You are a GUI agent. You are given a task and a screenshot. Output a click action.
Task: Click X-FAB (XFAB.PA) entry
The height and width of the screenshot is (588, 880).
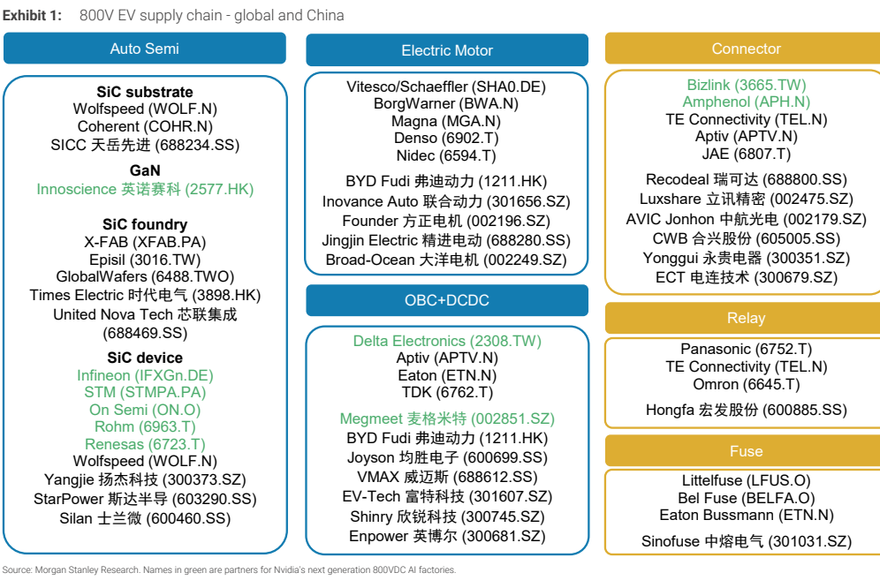145,243
